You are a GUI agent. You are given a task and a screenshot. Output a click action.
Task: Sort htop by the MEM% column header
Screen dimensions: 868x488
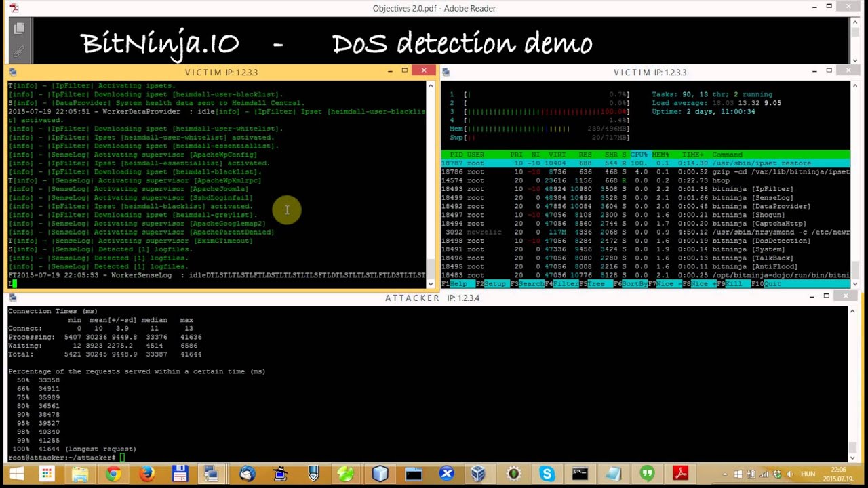coord(660,155)
